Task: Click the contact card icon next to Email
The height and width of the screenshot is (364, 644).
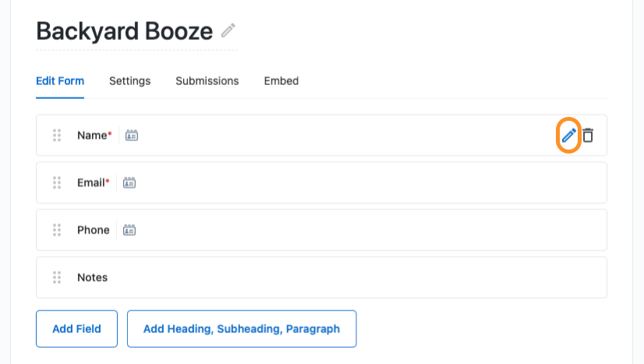Action: (x=129, y=182)
